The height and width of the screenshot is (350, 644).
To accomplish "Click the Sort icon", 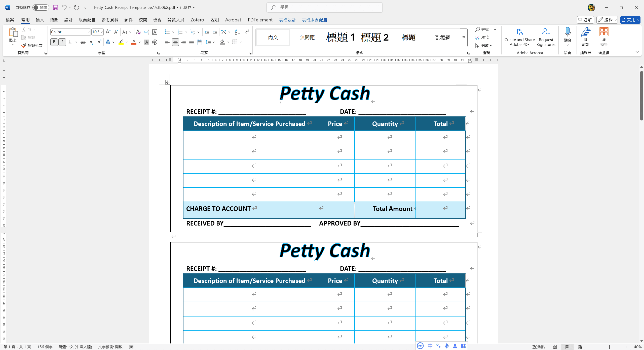I will 237,32.
